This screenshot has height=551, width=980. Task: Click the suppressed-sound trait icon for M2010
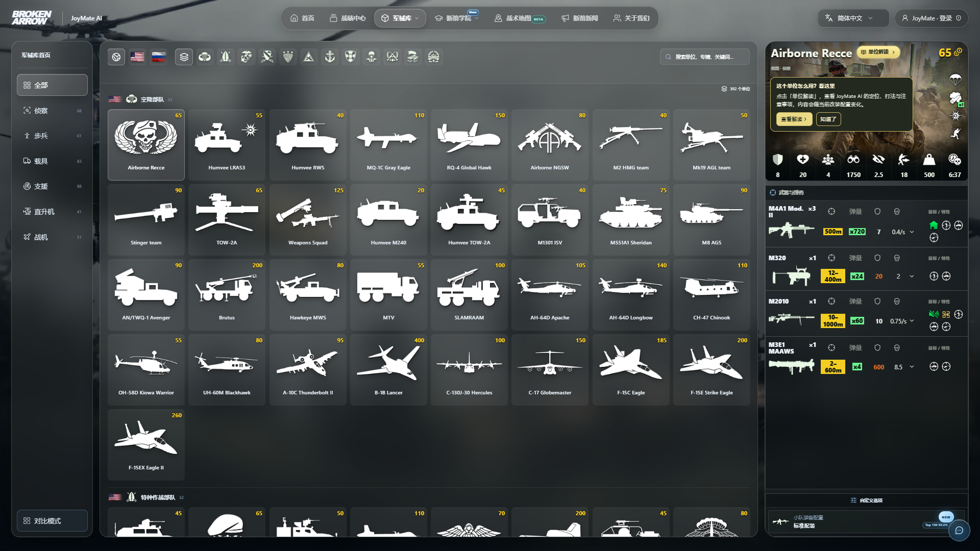point(934,314)
